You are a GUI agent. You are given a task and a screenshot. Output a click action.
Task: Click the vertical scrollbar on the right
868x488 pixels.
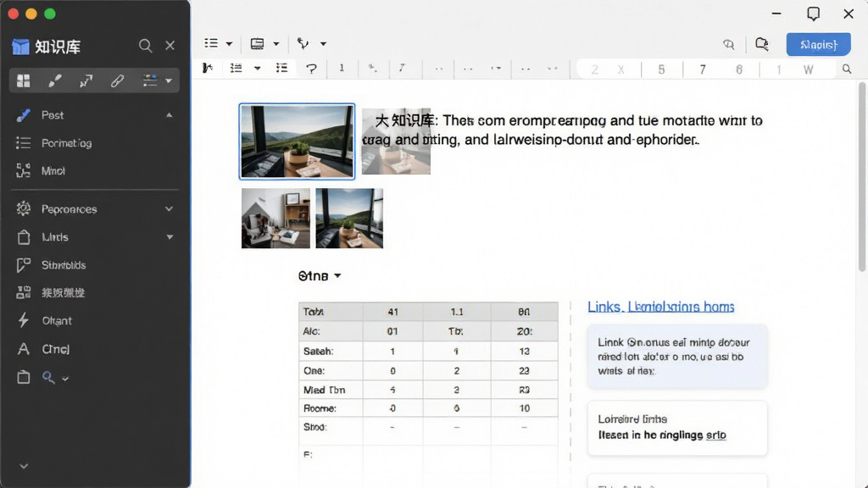pyautogui.click(x=862, y=177)
